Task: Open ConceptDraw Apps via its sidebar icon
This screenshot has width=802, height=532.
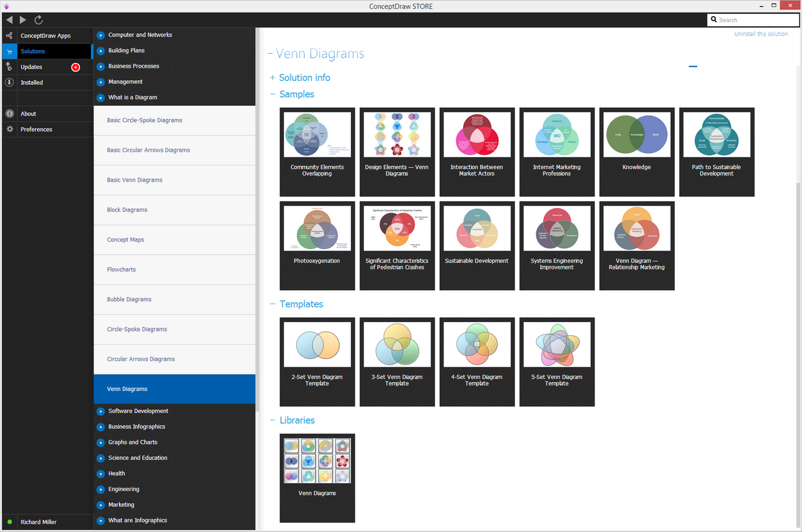Action: pyautogui.click(x=9, y=36)
